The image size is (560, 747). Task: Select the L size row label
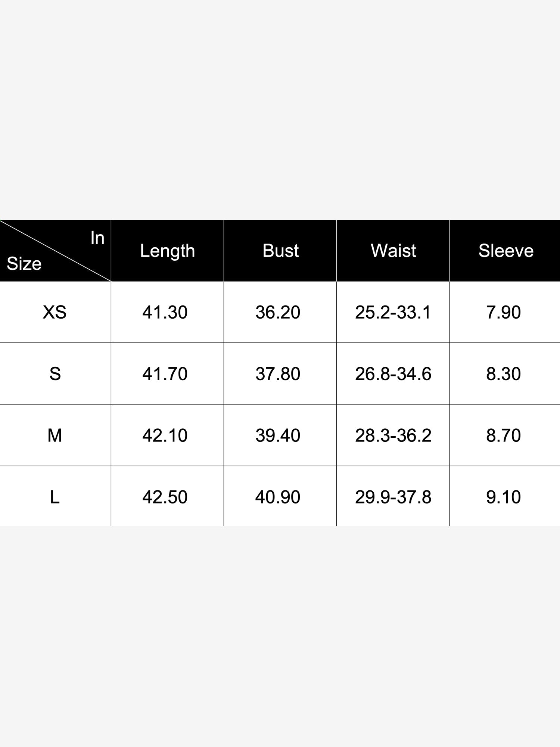point(55,497)
